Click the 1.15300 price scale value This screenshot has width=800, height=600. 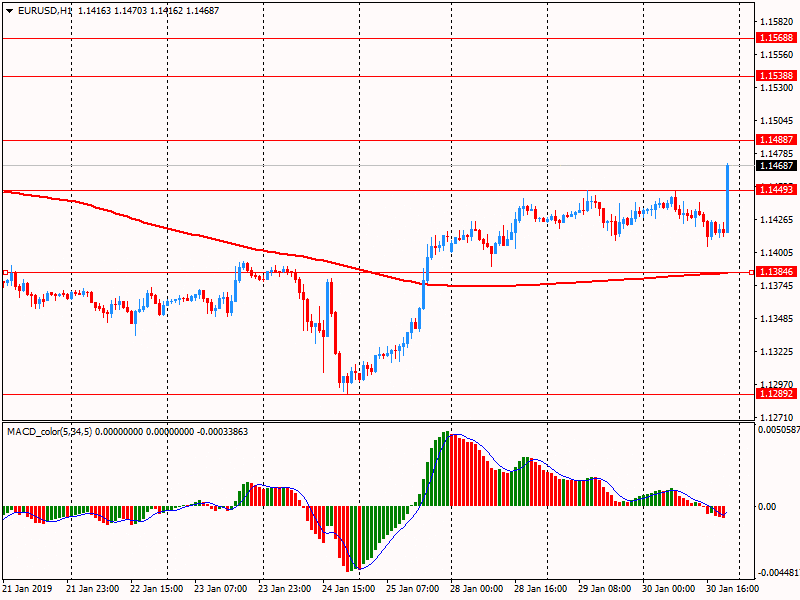coord(777,88)
